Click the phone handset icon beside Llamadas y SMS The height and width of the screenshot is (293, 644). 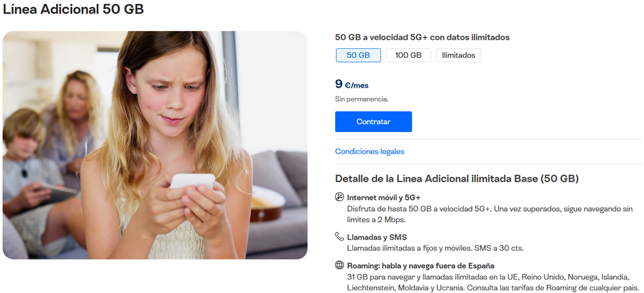coord(339,236)
